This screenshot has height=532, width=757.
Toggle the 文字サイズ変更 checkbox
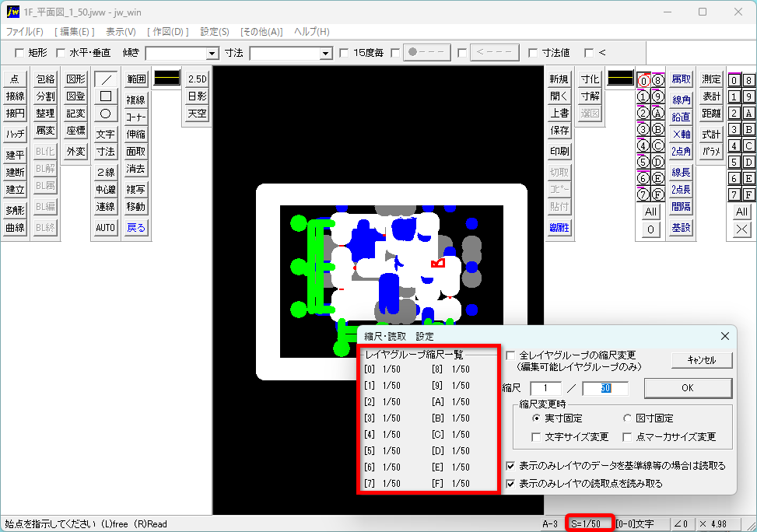tap(536, 437)
